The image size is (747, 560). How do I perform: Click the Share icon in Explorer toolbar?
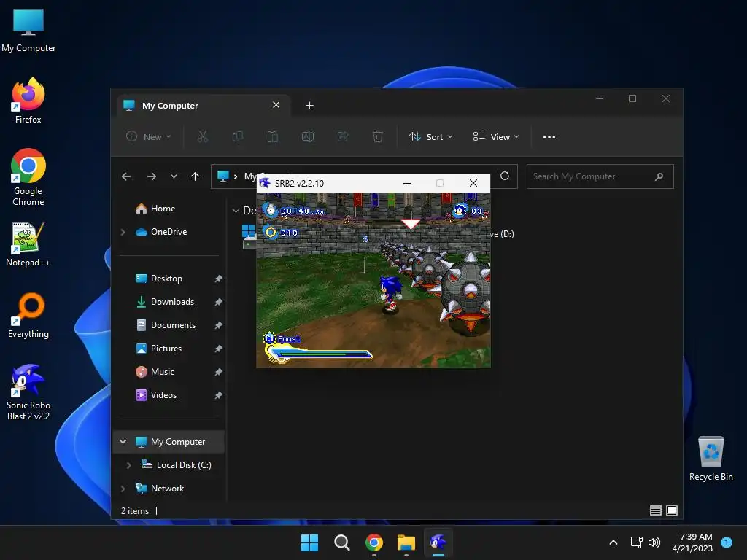343,136
